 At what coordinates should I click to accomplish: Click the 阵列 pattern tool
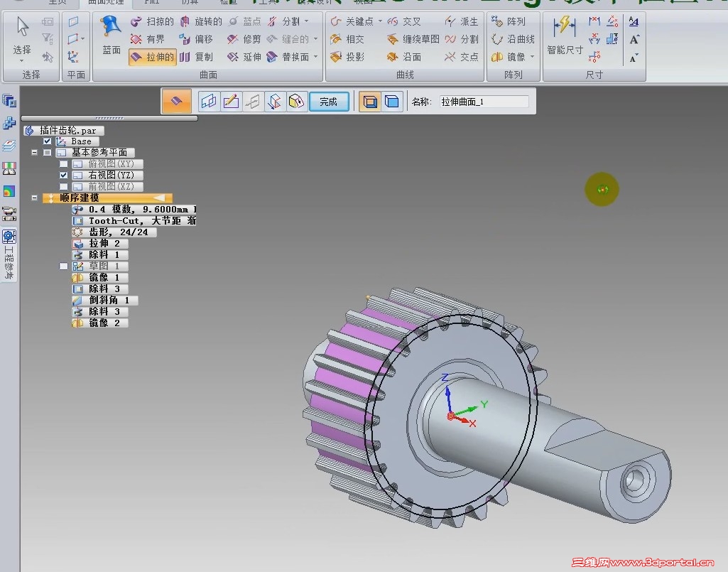[x=509, y=21]
